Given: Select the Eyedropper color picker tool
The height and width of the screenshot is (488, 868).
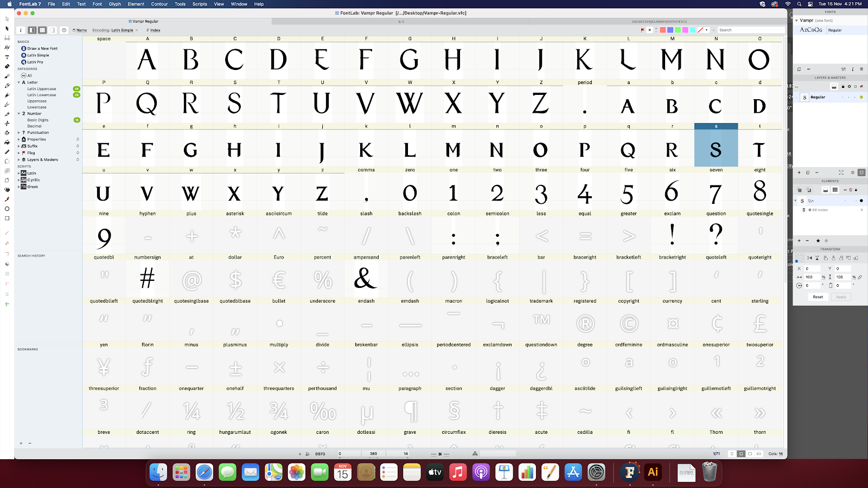Looking at the screenshot, I should click(7, 199).
